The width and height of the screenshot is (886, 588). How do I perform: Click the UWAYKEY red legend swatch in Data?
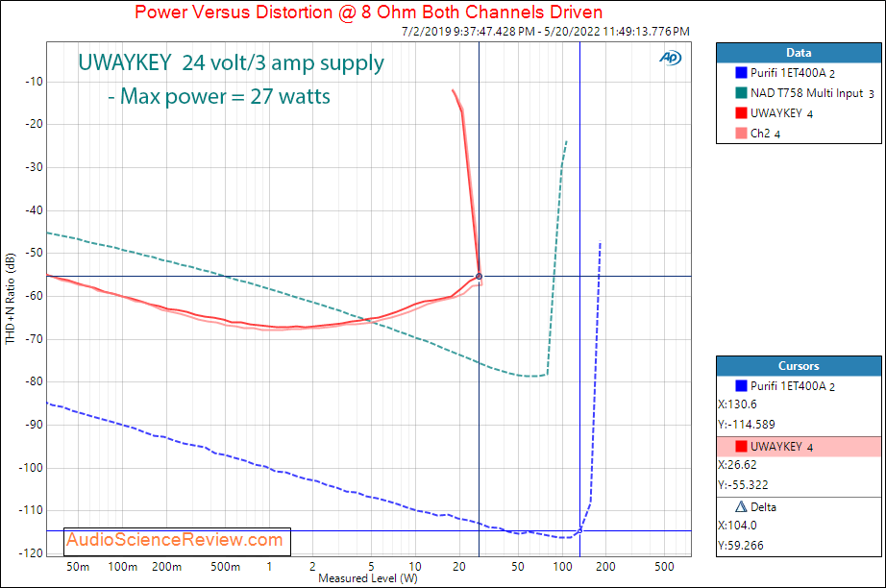pyautogui.click(x=741, y=113)
